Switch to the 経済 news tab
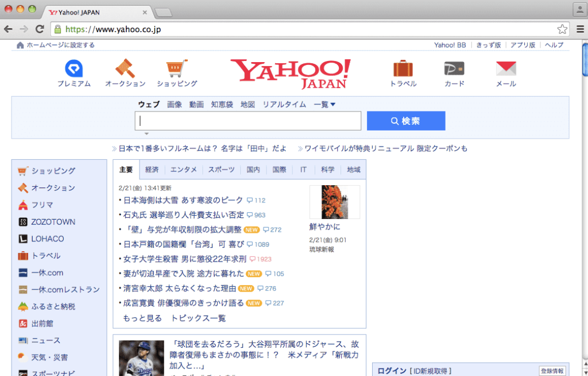 point(152,170)
